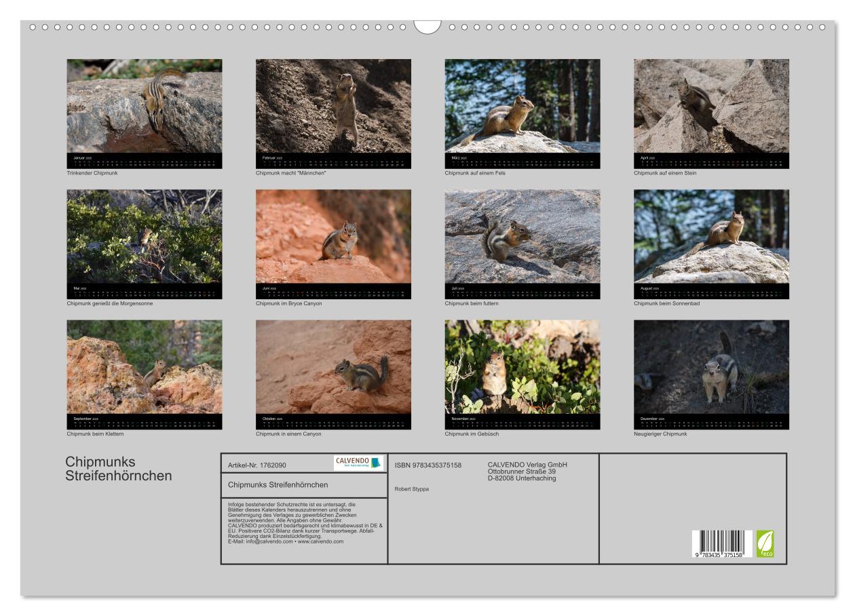Click the ISBN barcode
Screen dimensions: 855x616
tap(721, 544)
